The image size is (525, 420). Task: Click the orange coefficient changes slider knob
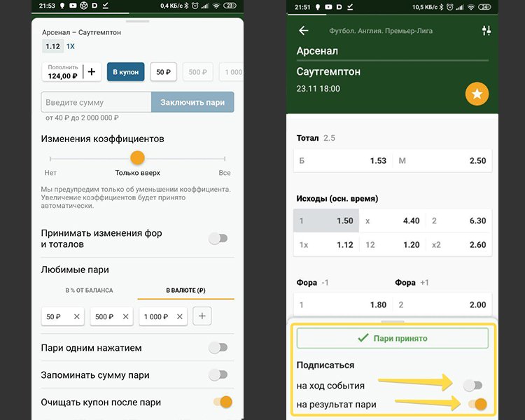(x=137, y=157)
